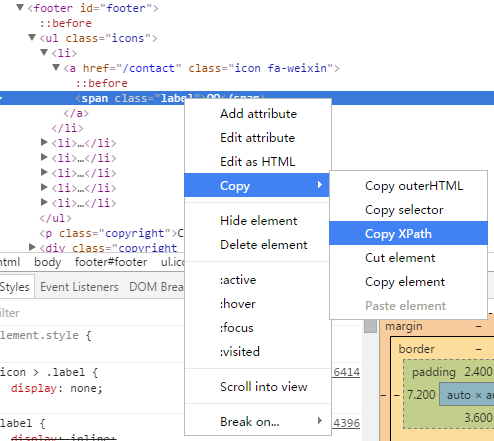Click the styles pane scrollbar thumb
This screenshot has height=441, width=494.
coord(370,326)
